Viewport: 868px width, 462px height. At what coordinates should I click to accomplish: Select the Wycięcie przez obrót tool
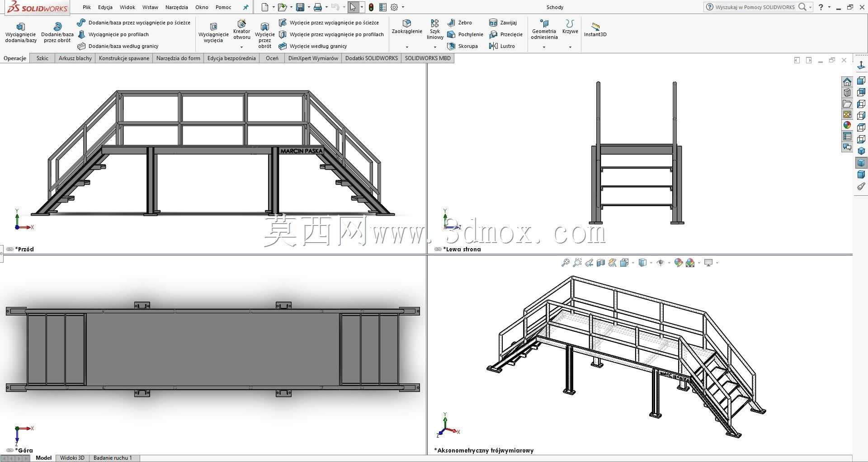pos(265,34)
